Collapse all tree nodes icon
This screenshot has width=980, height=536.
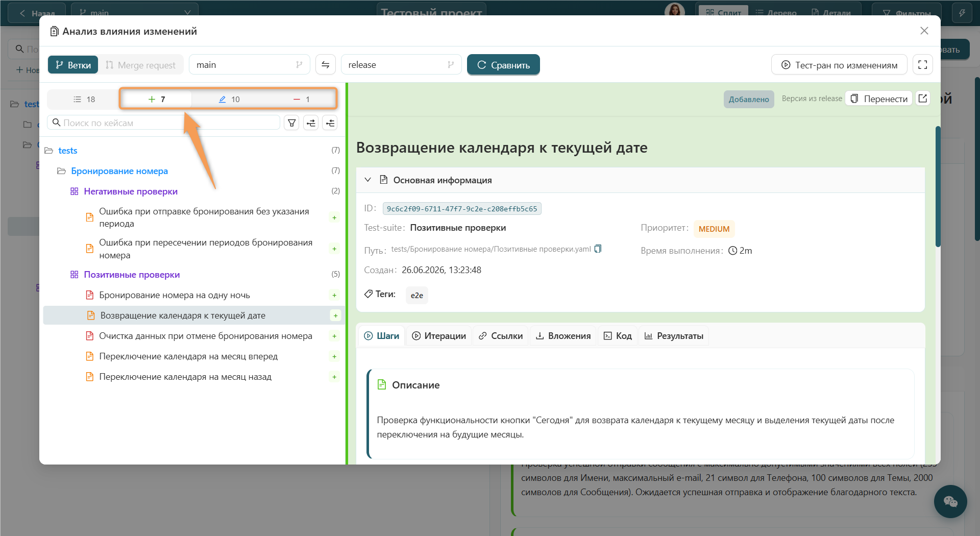coord(330,123)
